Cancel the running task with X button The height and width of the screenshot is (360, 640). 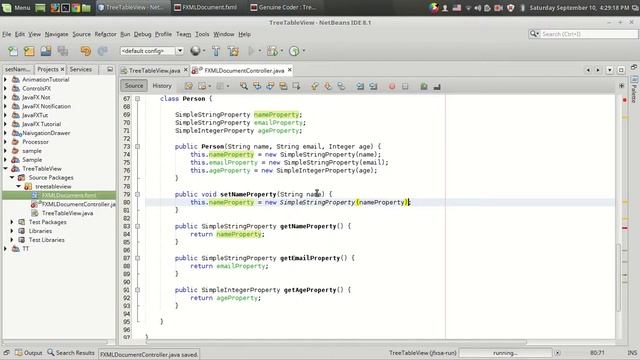click(558, 353)
